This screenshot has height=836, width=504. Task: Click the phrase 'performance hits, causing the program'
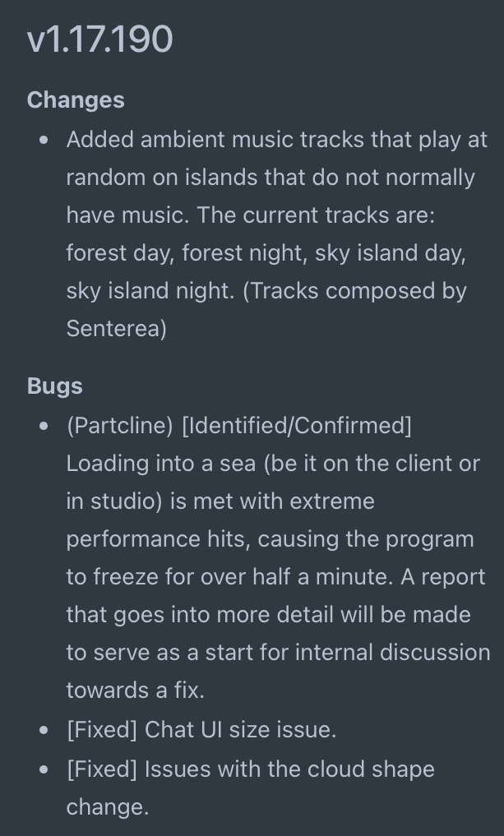pos(270,539)
